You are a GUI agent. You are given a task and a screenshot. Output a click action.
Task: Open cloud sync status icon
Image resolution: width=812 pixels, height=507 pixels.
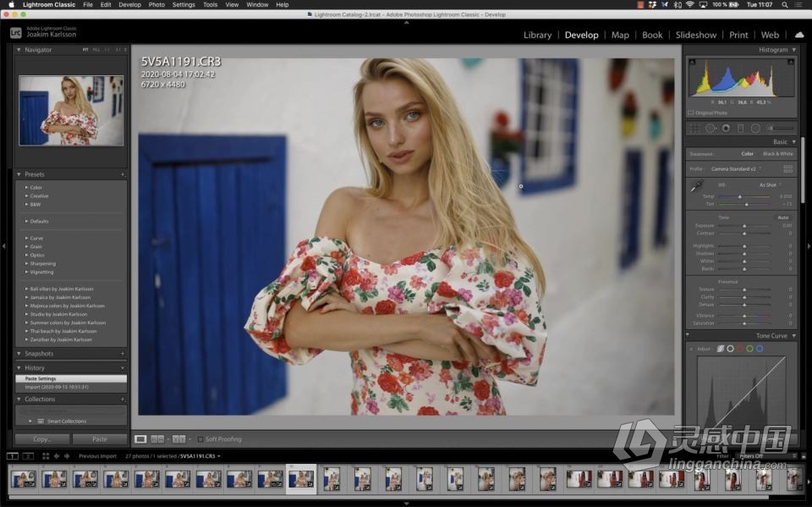tap(799, 35)
